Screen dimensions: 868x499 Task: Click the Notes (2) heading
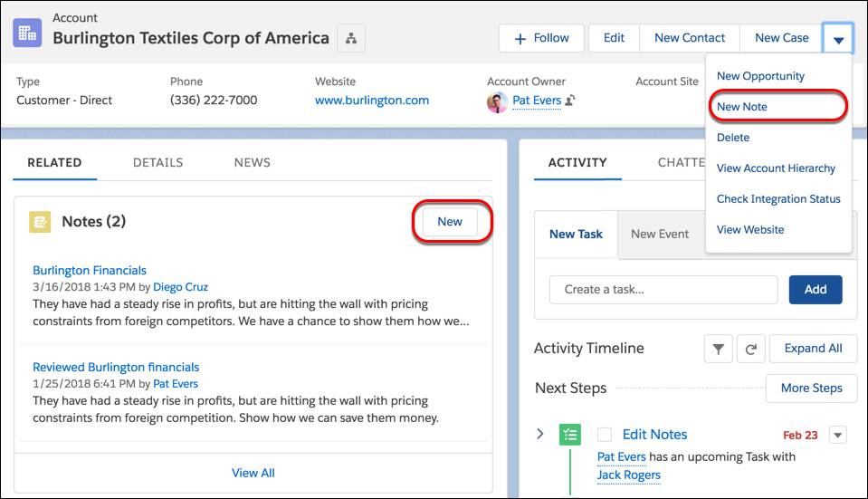point(93,222)
